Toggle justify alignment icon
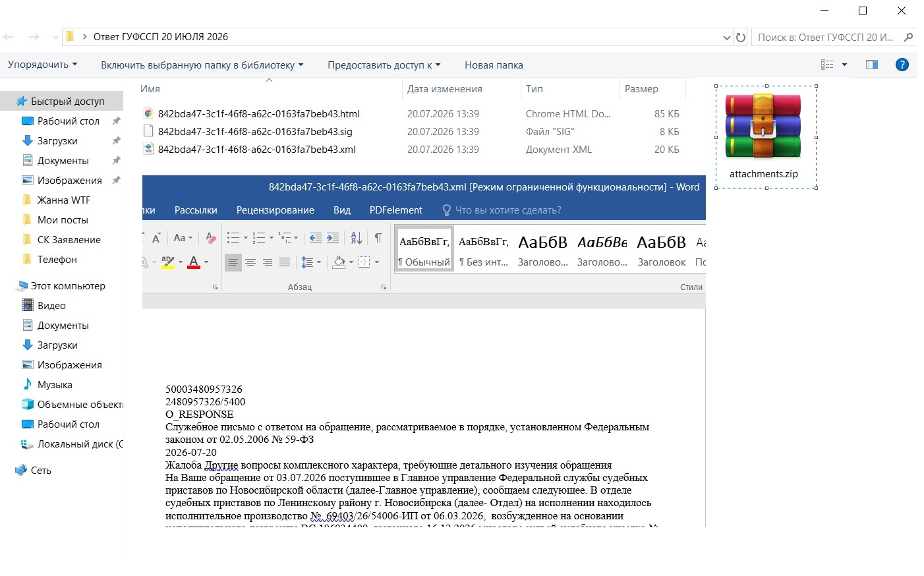The height and width of the screenshot is (576, 924). click(285, 262)
